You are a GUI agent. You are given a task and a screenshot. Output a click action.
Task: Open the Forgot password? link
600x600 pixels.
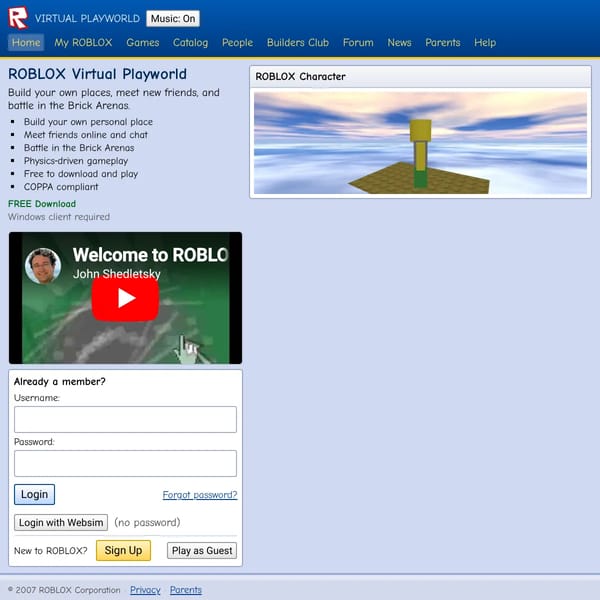tap(200, 495)
